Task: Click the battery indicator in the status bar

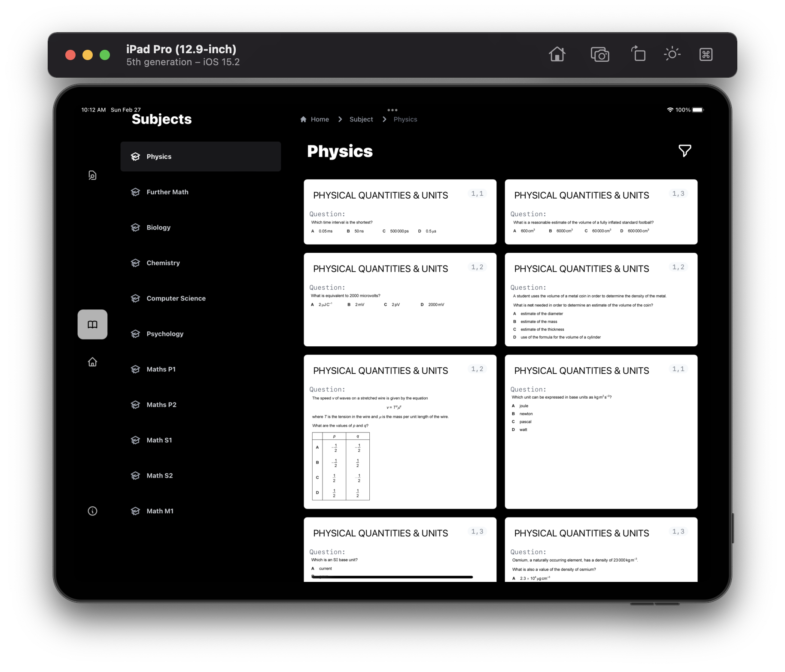Action: [698, 110]
